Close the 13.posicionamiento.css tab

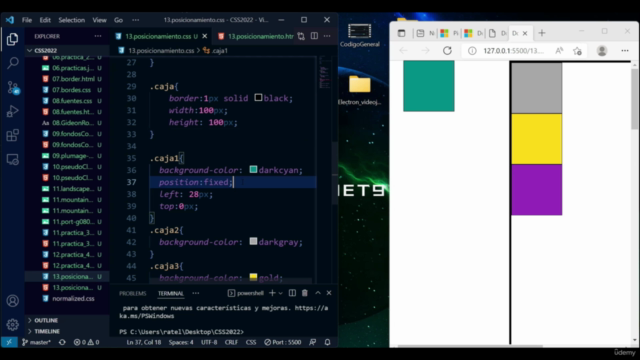[x=204, y=36]
